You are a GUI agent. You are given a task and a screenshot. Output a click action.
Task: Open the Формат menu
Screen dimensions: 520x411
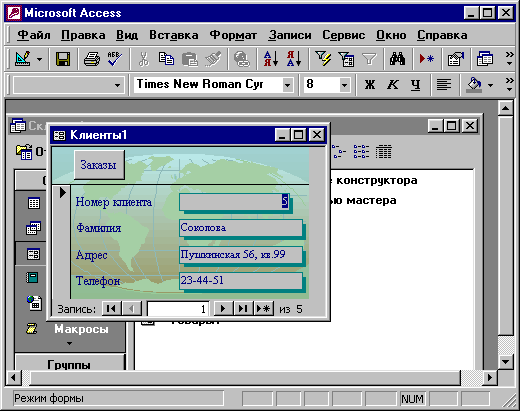coord(233,35)
